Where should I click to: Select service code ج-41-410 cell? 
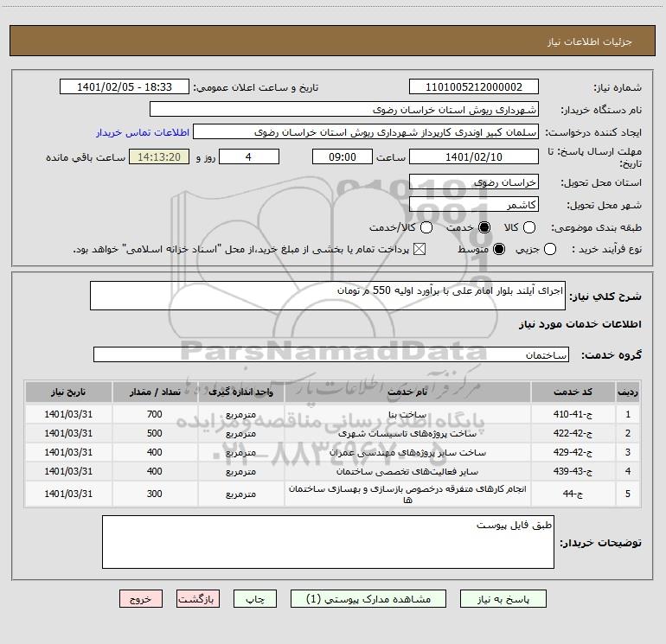coord(573,414)
